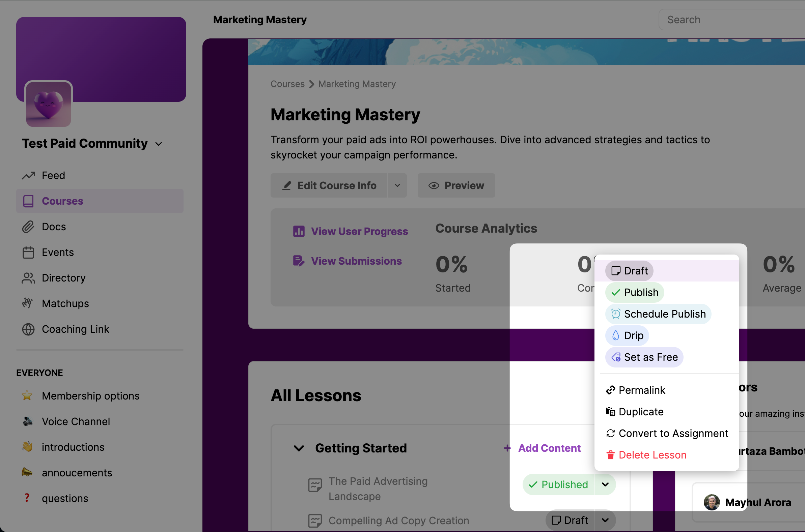Viewport: 805px width, 532px height.
Task: Set lesson status to Drip
Action: [x=627, y=335]
